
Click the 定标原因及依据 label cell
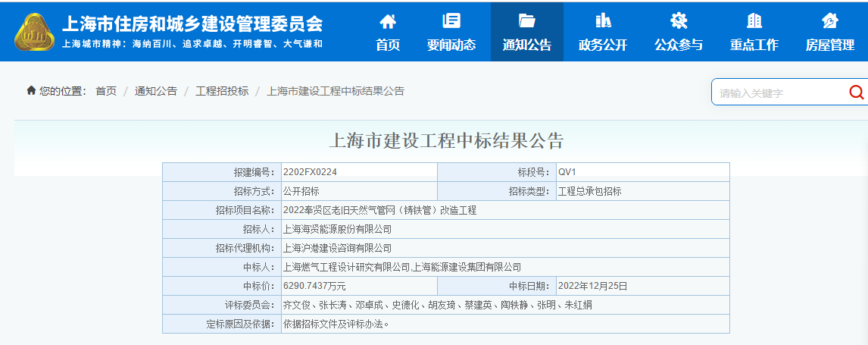[222, 324]
